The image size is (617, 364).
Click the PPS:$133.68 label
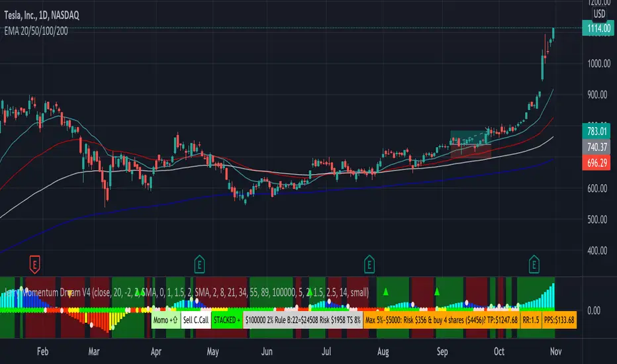[559, 320]
